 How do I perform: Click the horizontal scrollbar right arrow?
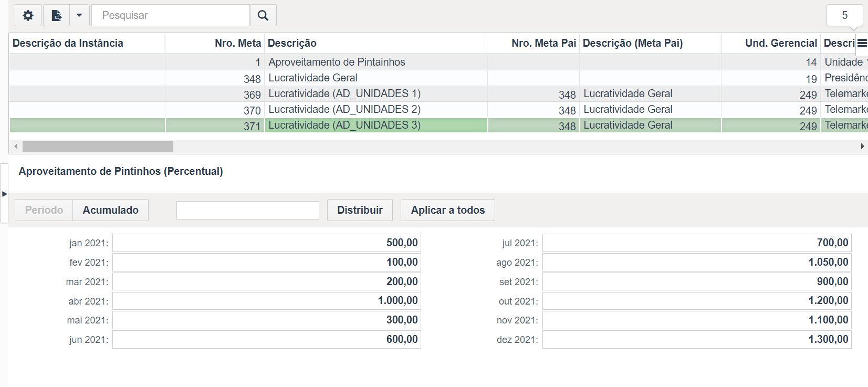coord(862,146)
